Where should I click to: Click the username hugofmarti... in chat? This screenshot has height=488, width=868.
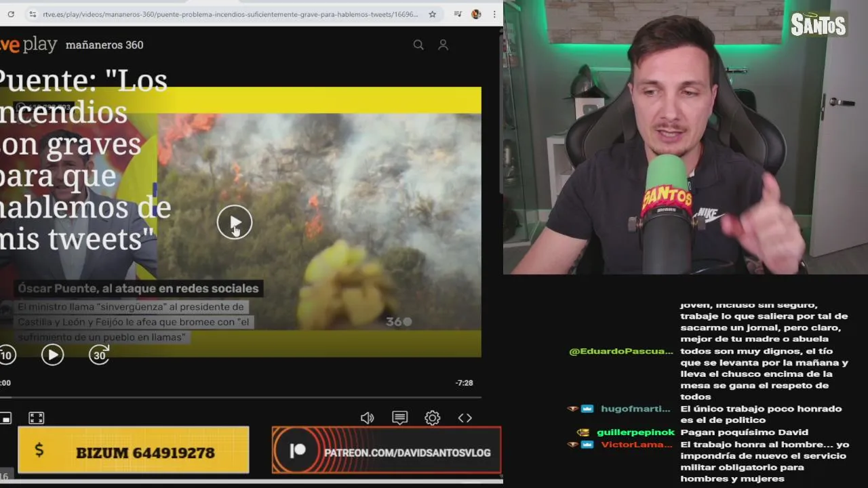click(635, 409)
